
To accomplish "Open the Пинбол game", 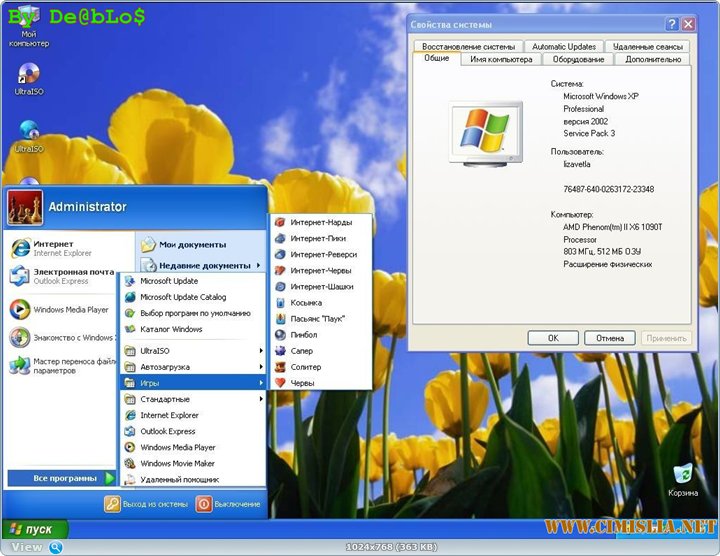I will click(304, 335).
